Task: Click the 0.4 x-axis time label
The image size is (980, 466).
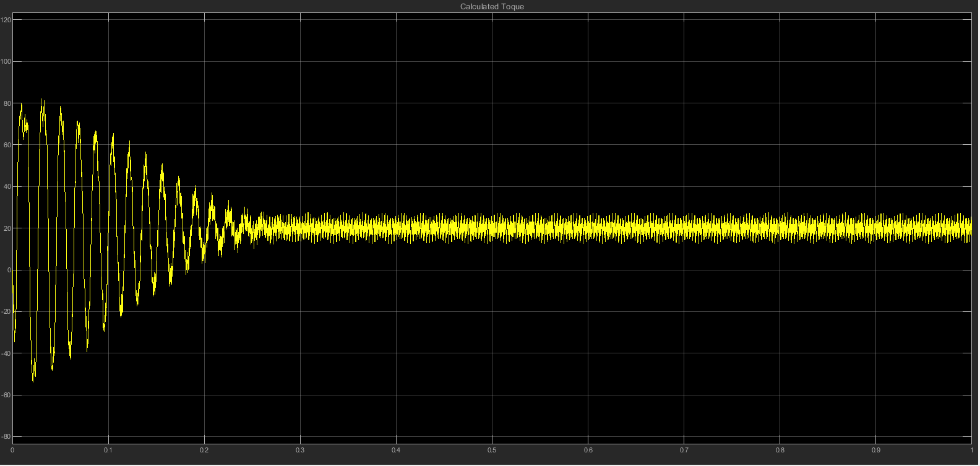Action: 396,450
